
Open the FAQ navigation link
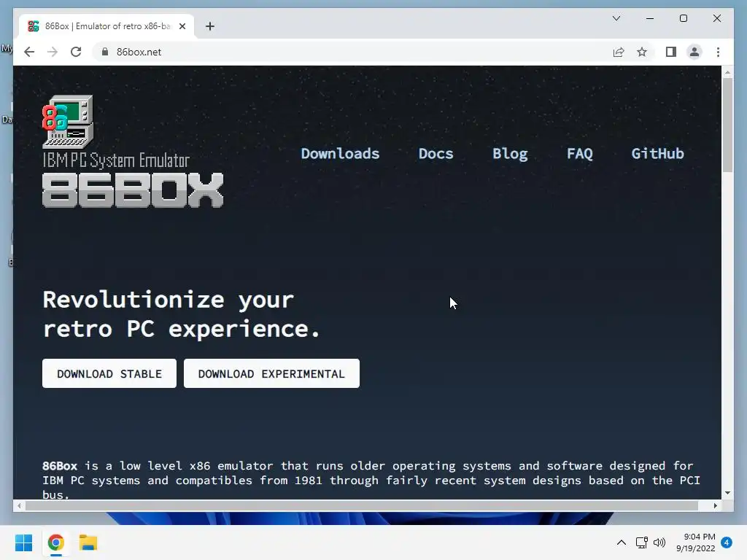pyautogui.click(x=580, y=154)
